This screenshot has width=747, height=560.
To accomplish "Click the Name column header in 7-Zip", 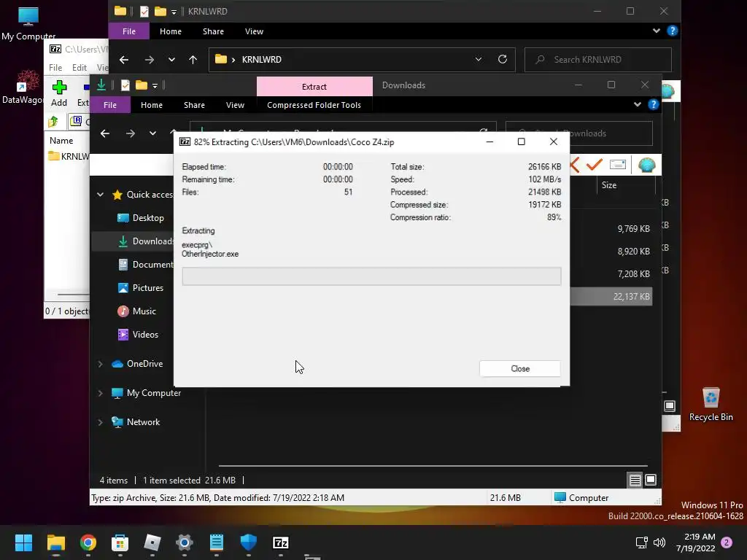I will coord(61,141).
